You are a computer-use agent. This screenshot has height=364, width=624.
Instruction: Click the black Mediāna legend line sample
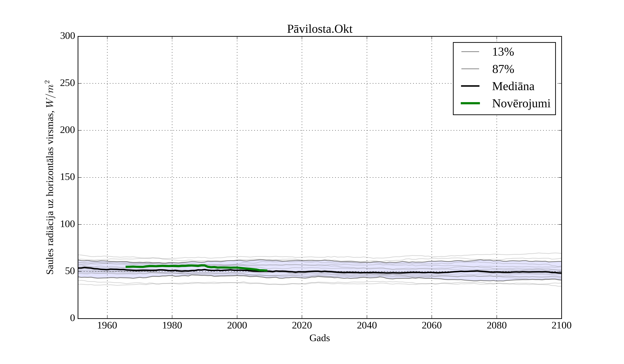click(470, 86)
